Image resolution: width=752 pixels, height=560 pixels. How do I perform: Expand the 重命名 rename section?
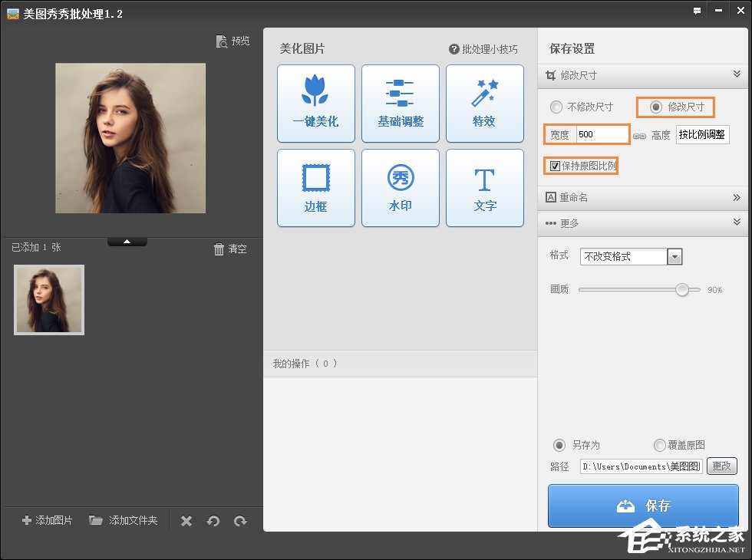click(737, 197)
